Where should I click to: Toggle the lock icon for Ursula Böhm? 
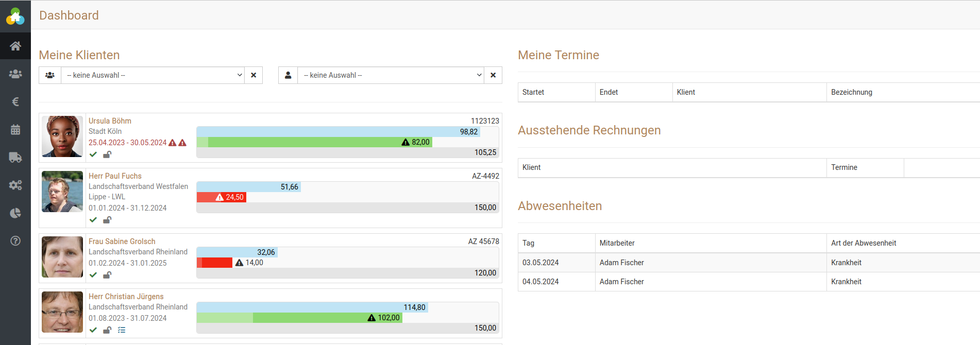(x=107, y=154)
